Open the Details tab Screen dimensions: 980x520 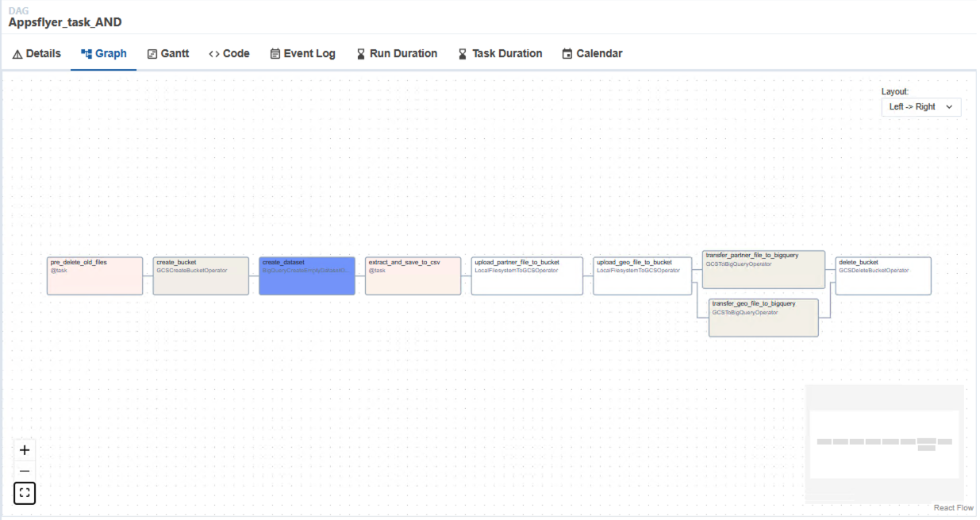coord(36,53)
